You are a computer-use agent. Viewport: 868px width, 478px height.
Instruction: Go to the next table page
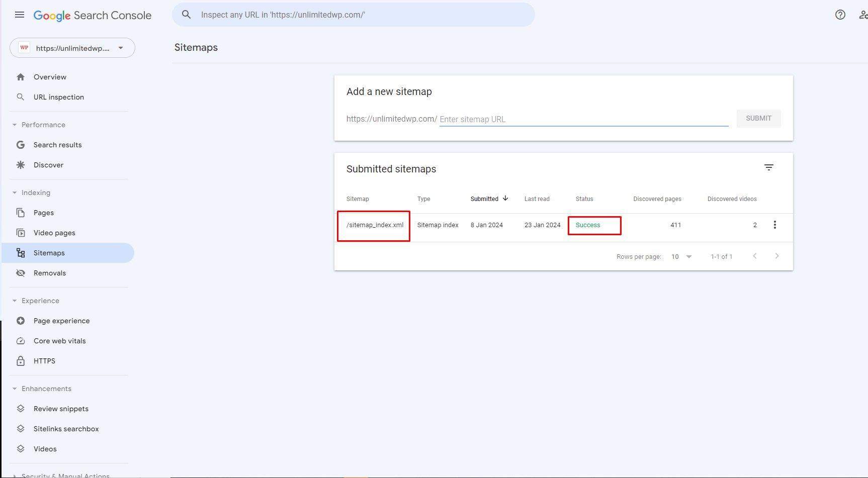[x=777, y=256]
